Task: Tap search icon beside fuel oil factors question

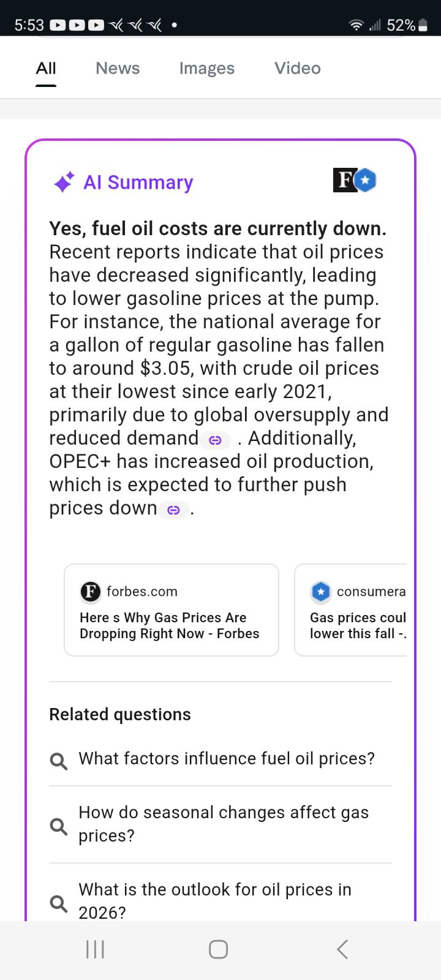Action: click(59, 760)
